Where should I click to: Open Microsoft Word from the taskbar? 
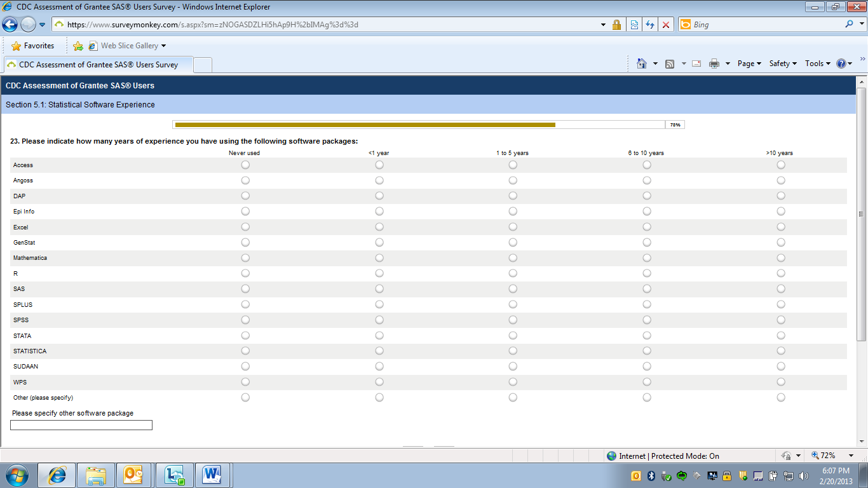pos(212,475)
